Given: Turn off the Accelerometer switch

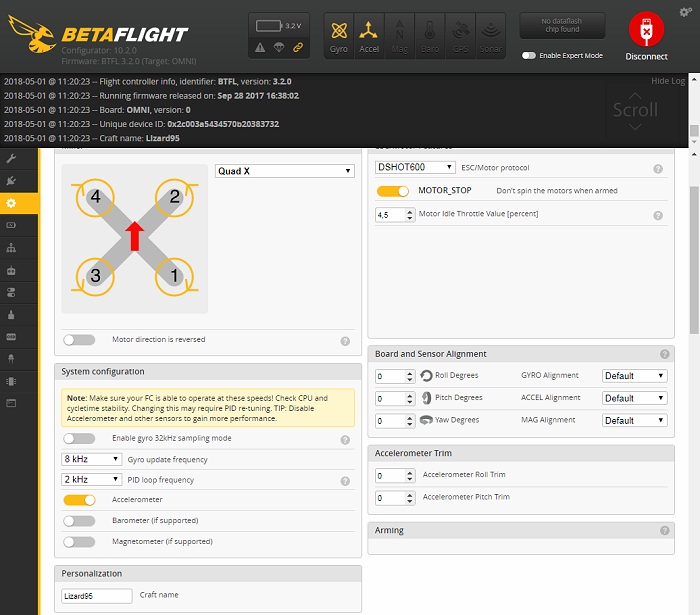Looking at the screenshot, I should 79,500.
